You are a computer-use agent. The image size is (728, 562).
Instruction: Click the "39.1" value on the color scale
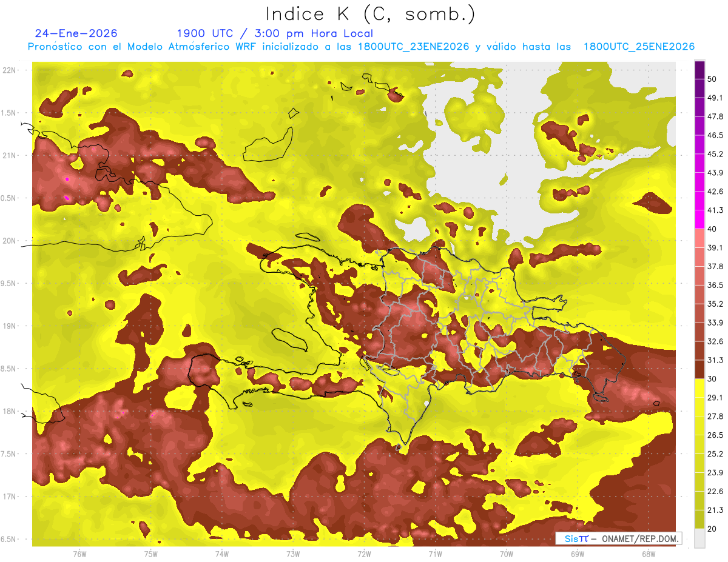[x=715, y=247]
